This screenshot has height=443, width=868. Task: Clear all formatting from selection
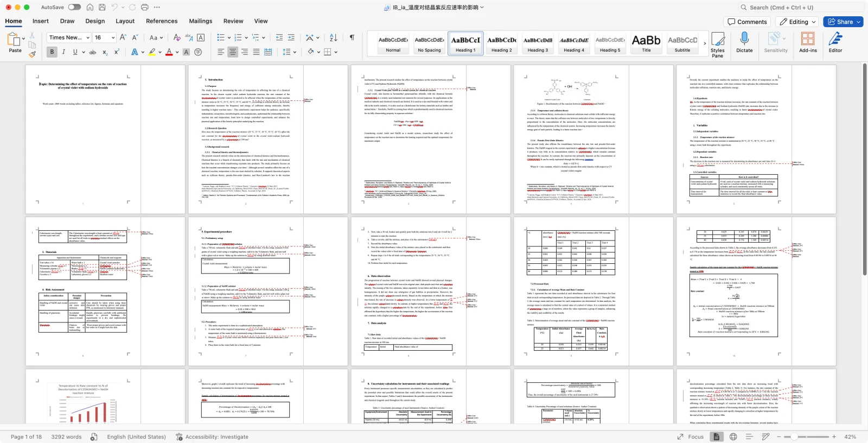point(176,37)
